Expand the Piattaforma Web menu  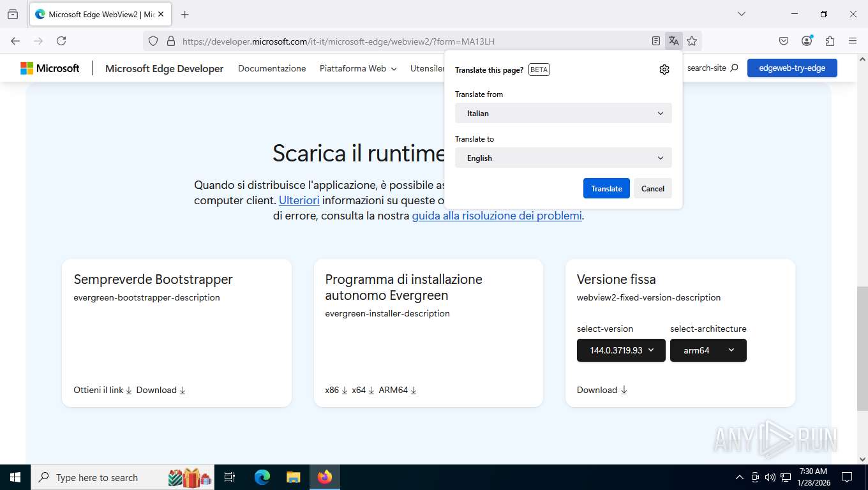358,68
